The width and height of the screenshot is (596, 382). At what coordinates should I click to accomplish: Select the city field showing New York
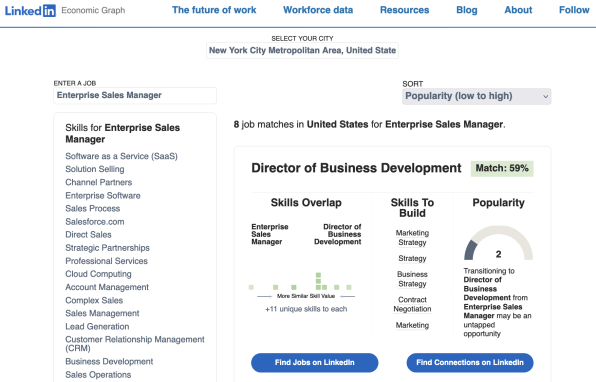point(302,51)
